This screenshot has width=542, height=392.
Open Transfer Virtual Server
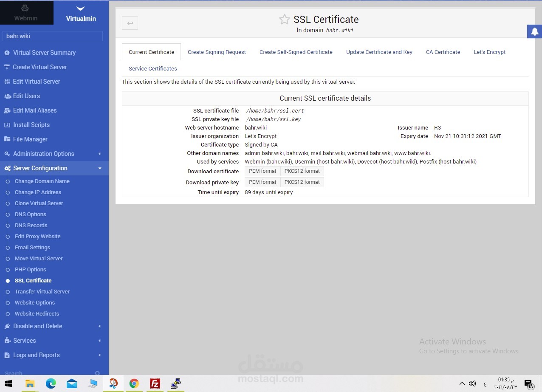(42, 292)
